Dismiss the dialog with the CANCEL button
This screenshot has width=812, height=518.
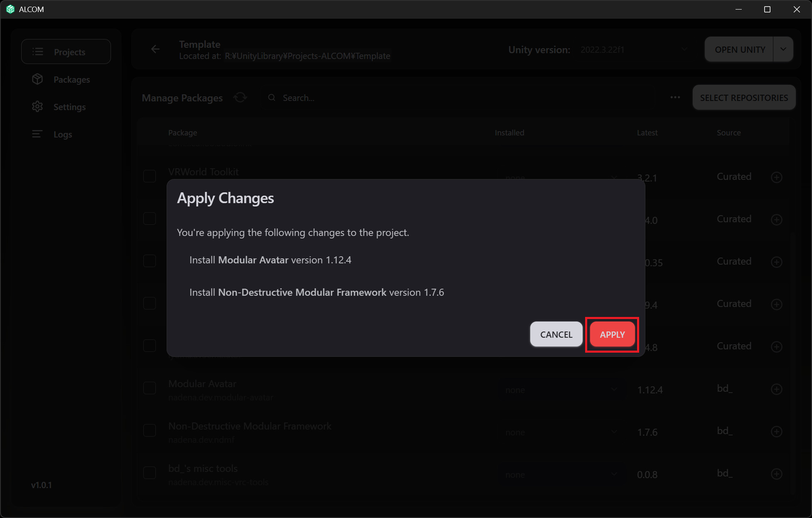556,334
